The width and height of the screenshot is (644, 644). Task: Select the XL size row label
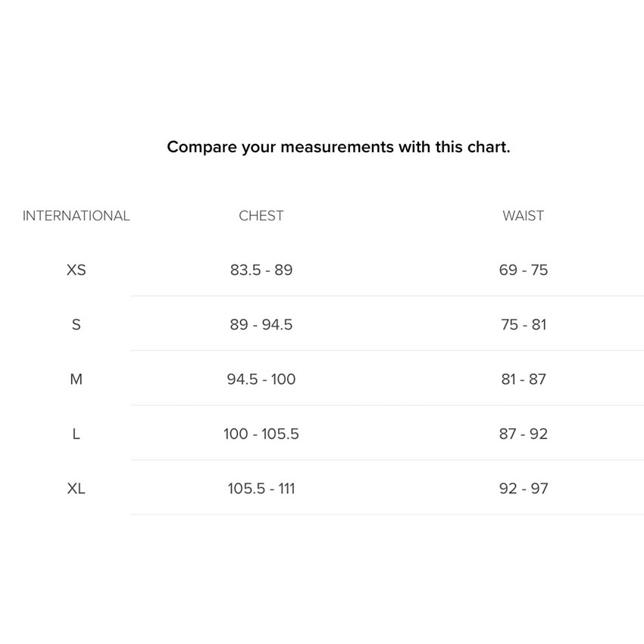pos(76,489)
